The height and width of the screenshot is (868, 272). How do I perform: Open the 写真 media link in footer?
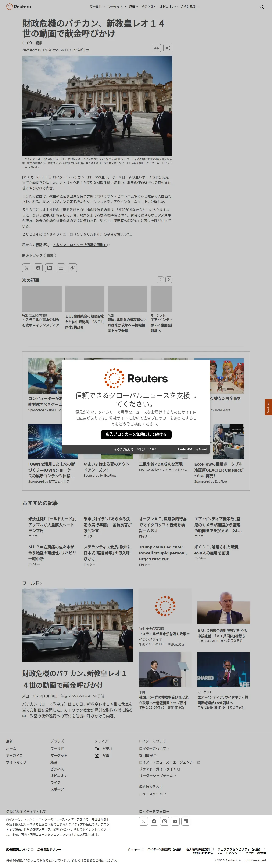(102, 756)
